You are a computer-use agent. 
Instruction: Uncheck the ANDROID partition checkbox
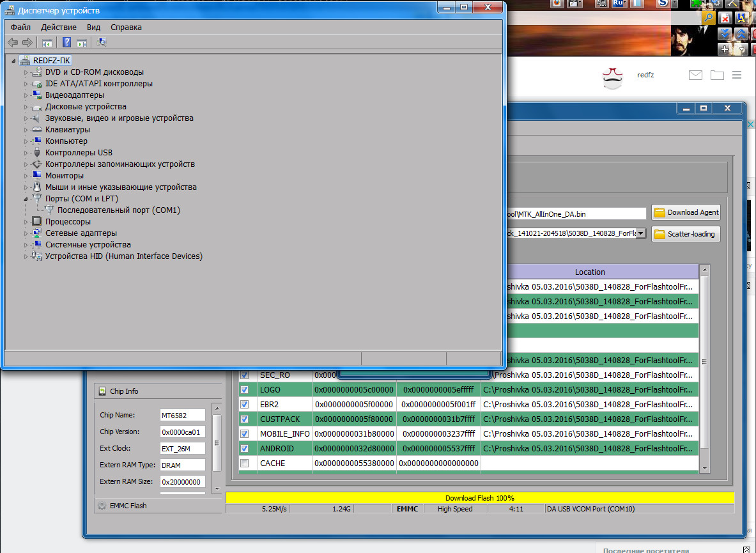[x=244, y=449]
